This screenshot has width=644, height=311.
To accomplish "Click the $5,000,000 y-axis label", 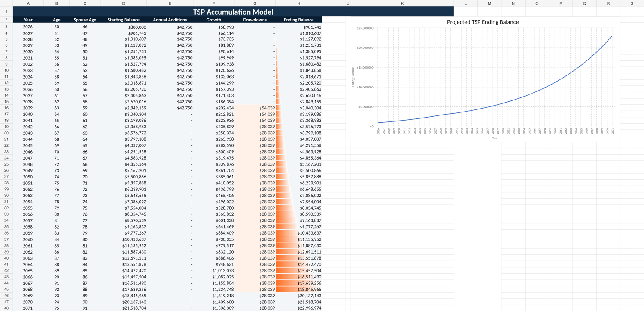I will point(366,107).
